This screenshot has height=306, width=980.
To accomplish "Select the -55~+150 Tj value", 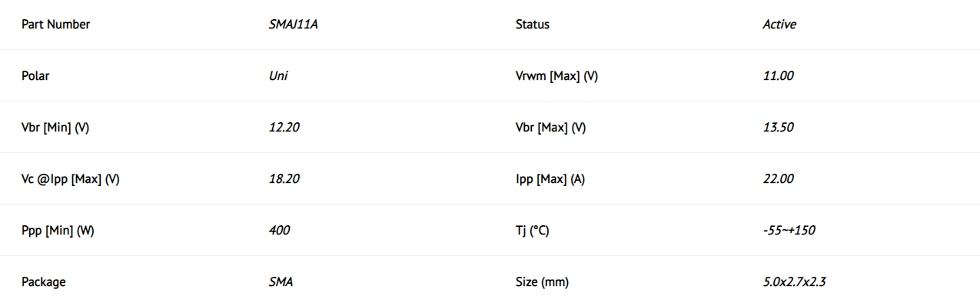I will (789, 231).
